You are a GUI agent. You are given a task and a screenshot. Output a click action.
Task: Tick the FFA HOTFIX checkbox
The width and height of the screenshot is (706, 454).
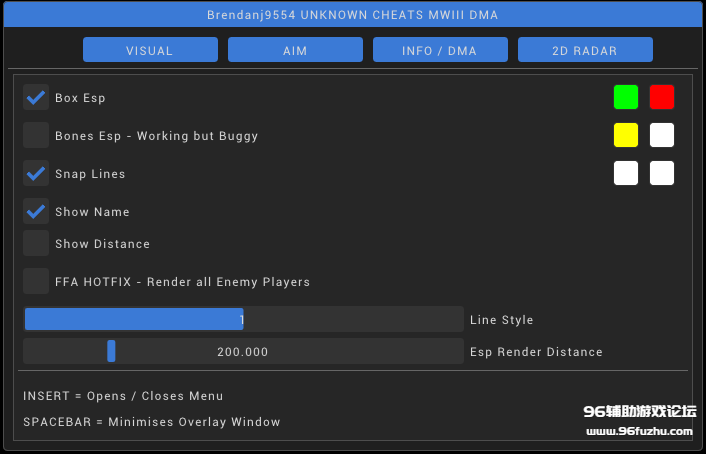point(36,281)
